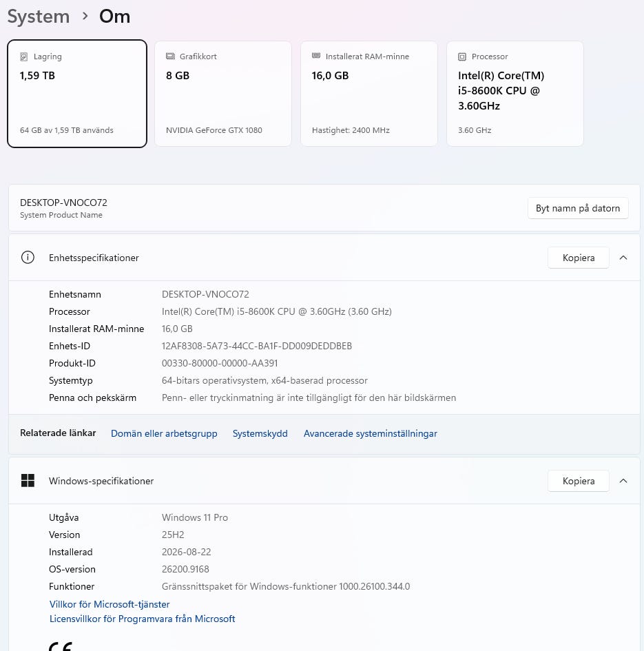Select the Installerat RAM-minne value 16,0 GB in specifications
This screenshot has height=651, width=644.
(x=177, y=329)
